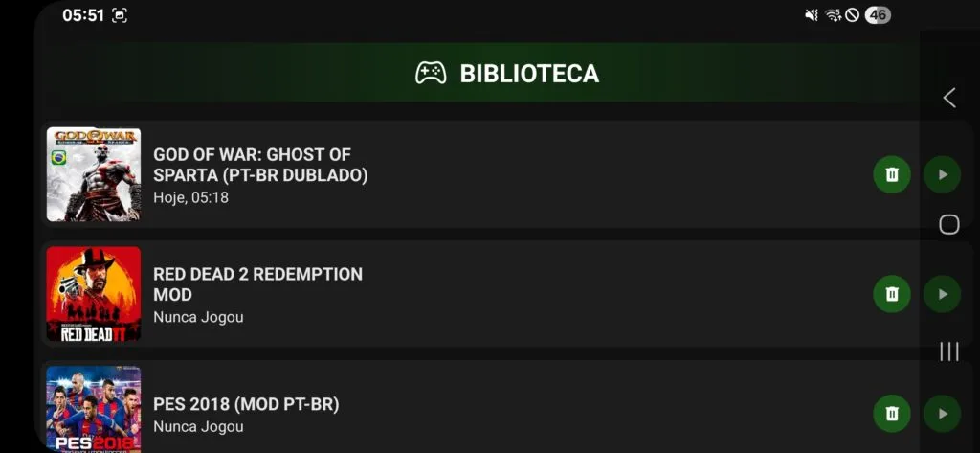
Task: Select the BIBLIOTECA header title
Action: click(x=529, y=74)
